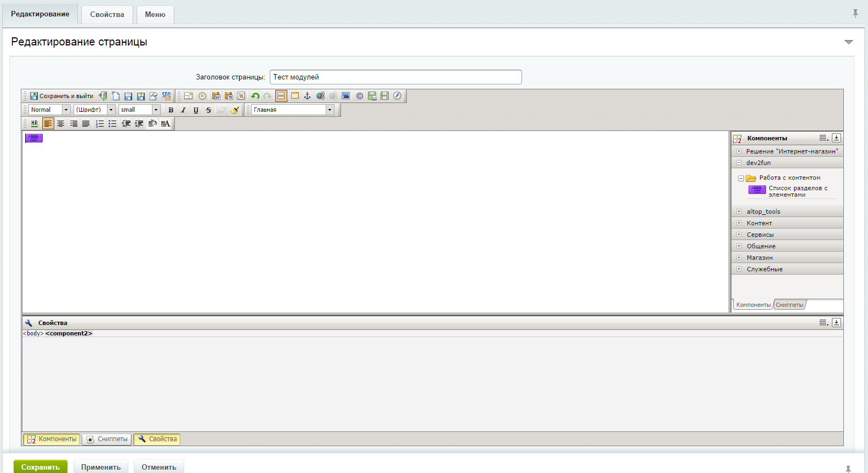Click the insert table icon
This screenshot has width=868, height=473.
click(294, 96)
